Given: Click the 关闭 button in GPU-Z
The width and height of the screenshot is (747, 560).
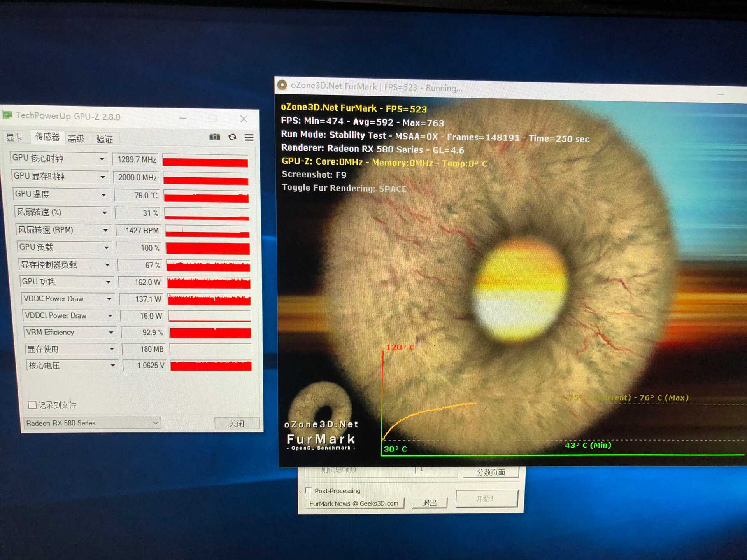Looking at the screenshot, I should click(x=237, y=423).
